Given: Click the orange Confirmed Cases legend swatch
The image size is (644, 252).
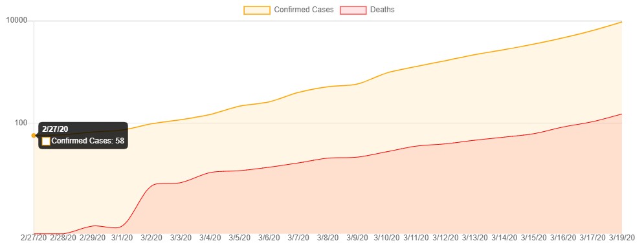Looking at the screenshot, I should 257,10.
